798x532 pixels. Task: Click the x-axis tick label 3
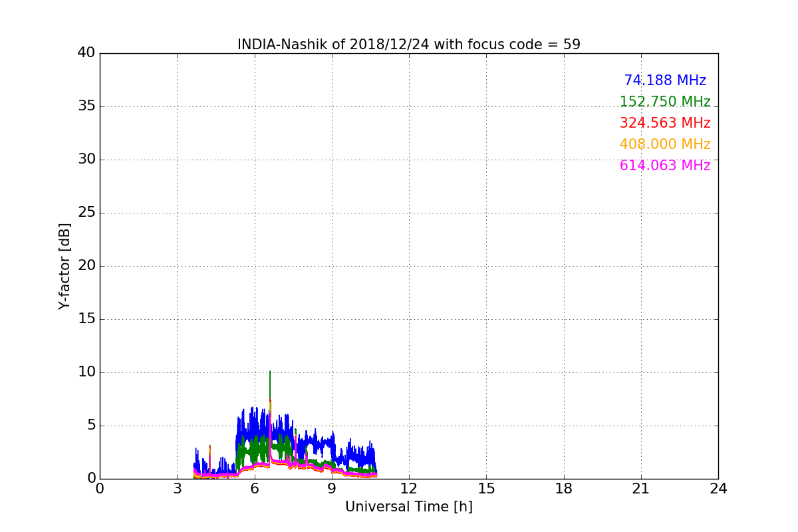[177, 489]
